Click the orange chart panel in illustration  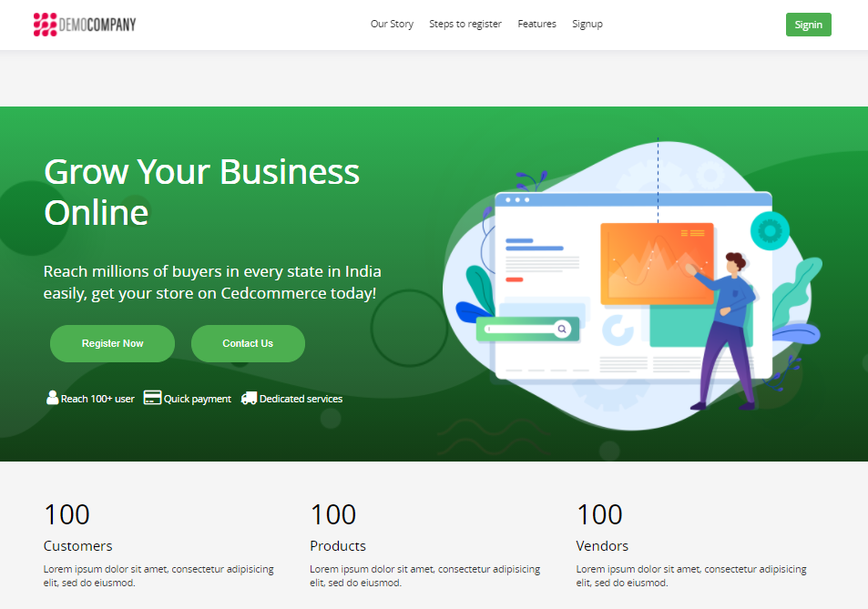(x=657, y=264)
